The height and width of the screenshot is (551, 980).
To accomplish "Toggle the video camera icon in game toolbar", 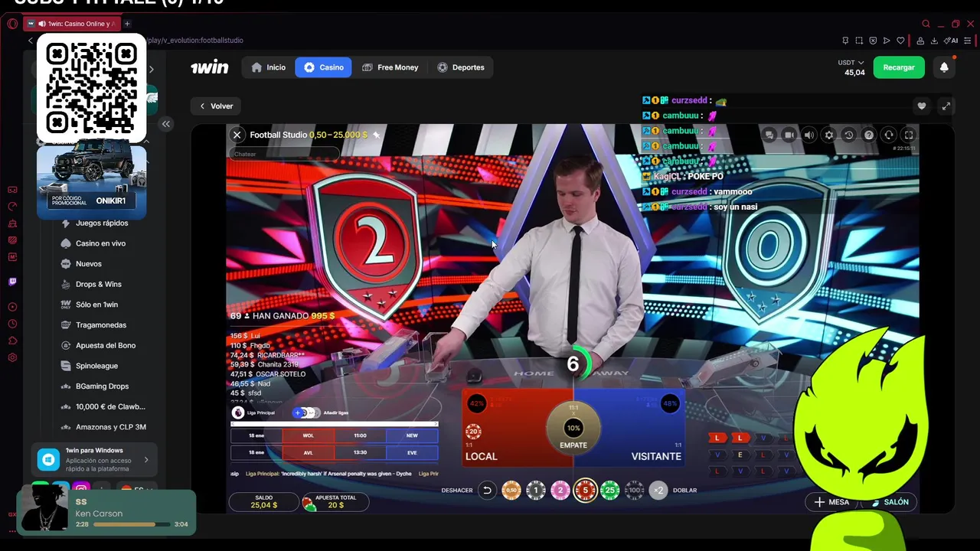I will pos(789,135).
